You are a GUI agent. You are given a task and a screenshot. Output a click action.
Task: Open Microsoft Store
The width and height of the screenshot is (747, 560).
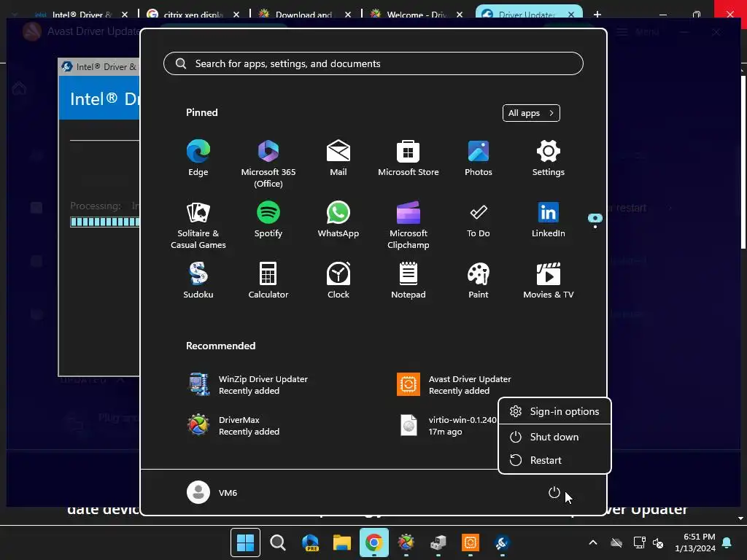click(409, 158)
